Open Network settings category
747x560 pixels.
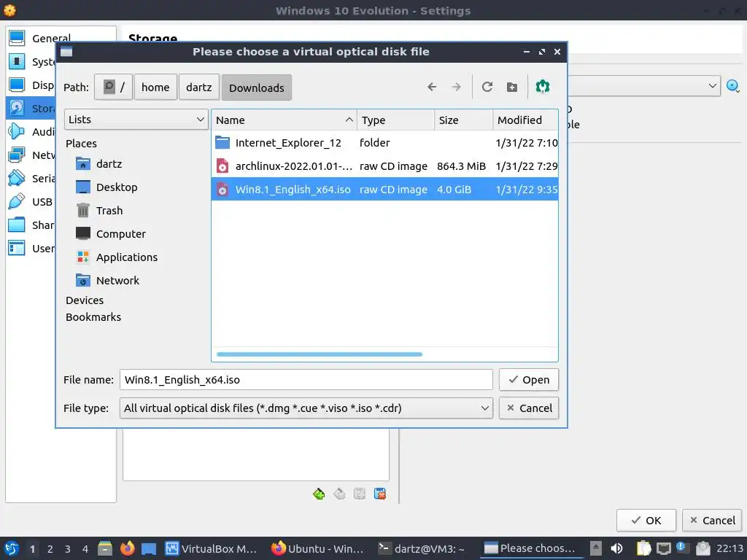31,155
